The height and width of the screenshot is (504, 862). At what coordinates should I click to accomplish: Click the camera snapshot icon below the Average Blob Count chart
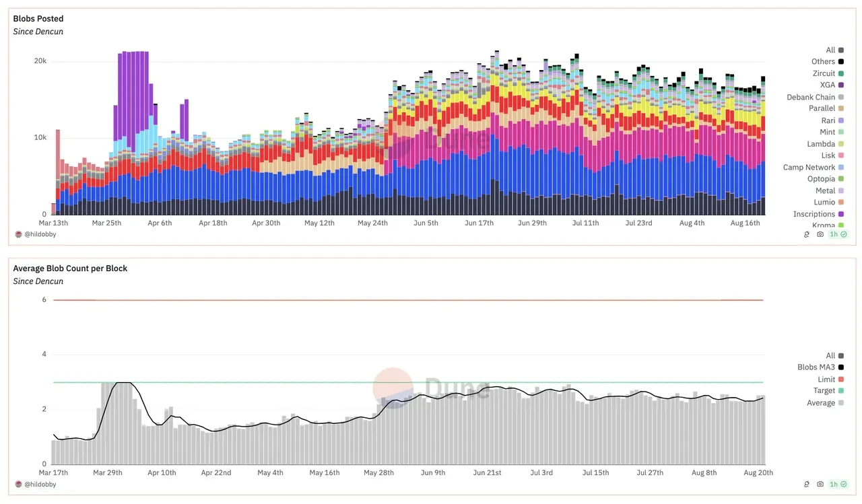[x=820, y=484]
